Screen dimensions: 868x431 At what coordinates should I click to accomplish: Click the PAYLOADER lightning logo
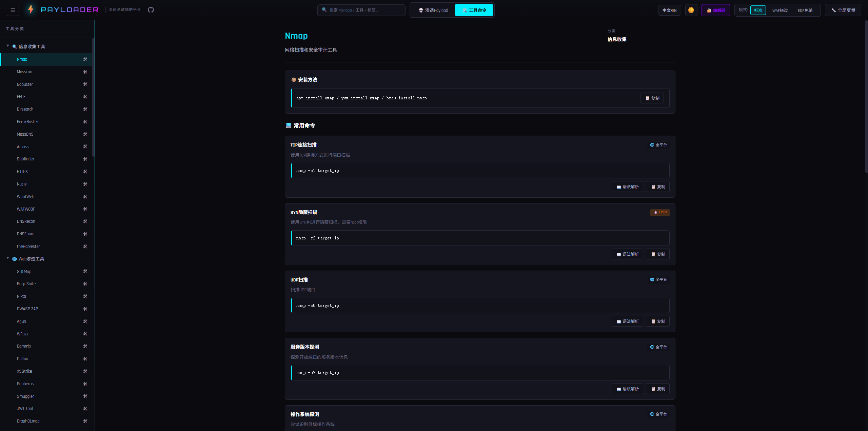(31, 9)
